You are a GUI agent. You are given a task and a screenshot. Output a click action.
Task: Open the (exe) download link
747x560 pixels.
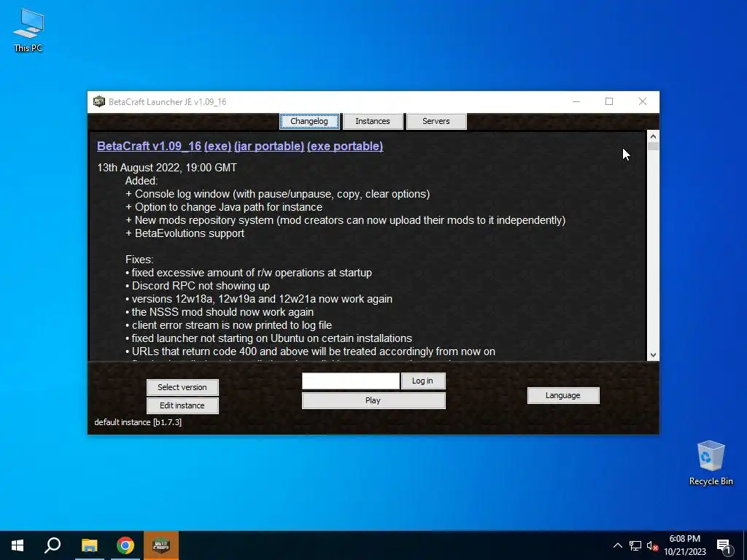(217, 146)
